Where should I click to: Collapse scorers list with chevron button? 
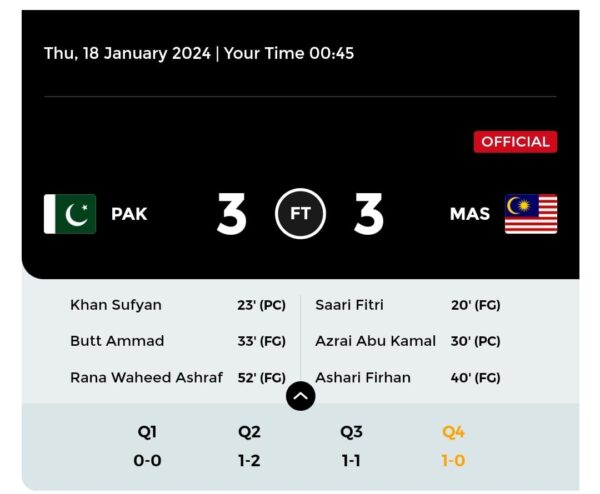300,396
